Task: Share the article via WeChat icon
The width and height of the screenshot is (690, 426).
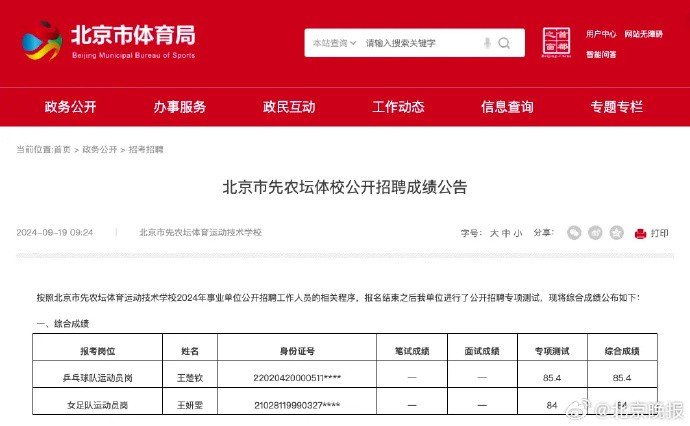Action: click(574, 232)
